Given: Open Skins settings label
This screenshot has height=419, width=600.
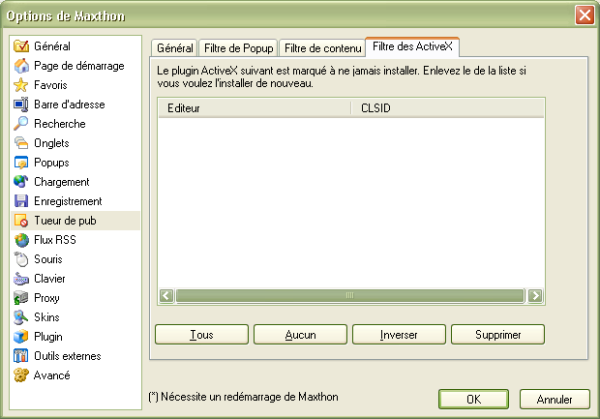Looking at the screenshot, I should tap(47, 317).
